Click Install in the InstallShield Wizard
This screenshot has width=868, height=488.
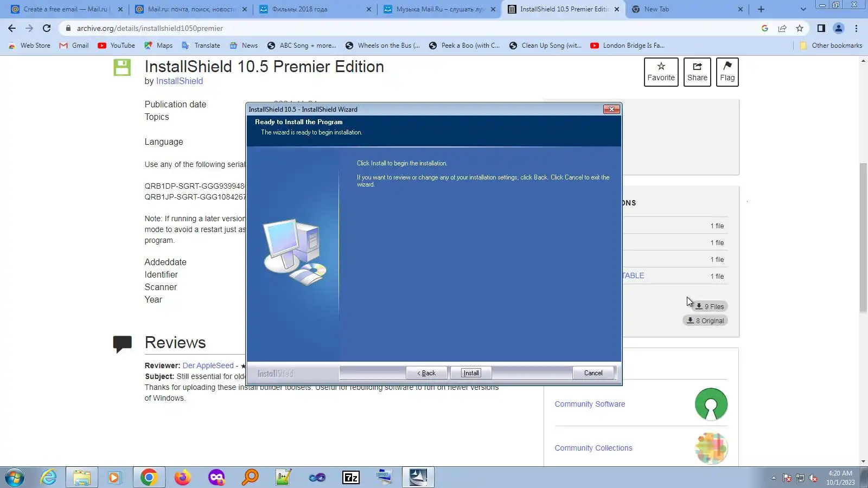click(471, 373)
